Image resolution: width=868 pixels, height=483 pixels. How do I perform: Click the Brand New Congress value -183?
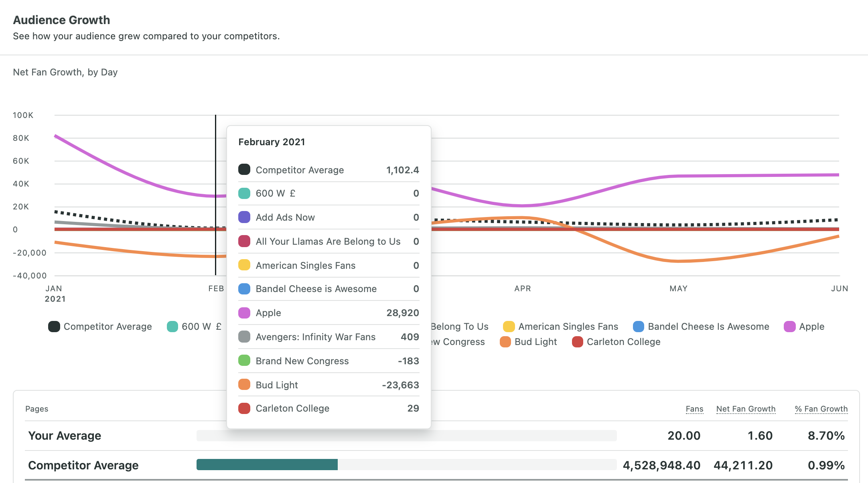408,361
